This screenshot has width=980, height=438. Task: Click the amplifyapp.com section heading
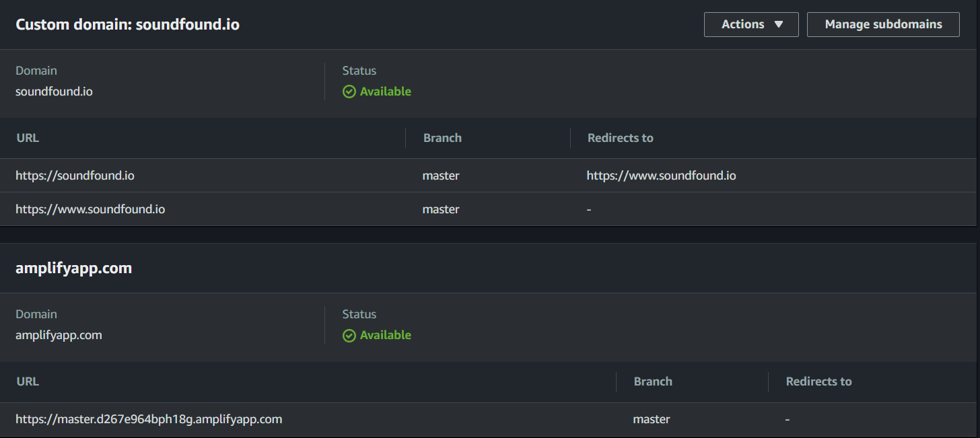coord(73,268)
